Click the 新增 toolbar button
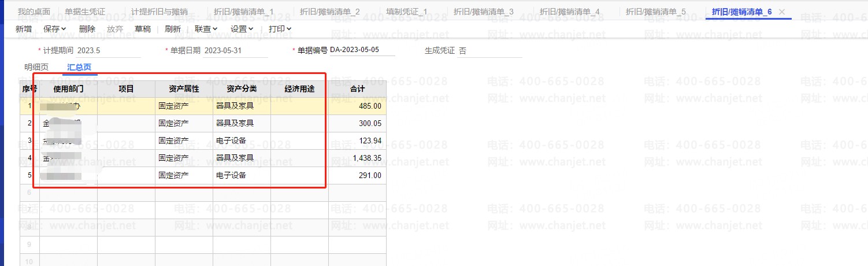This screenshot has width=868, height=266. (24, 28)
